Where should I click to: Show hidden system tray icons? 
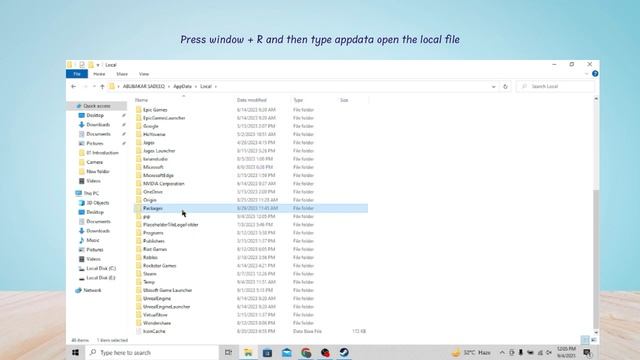point(502,352)
